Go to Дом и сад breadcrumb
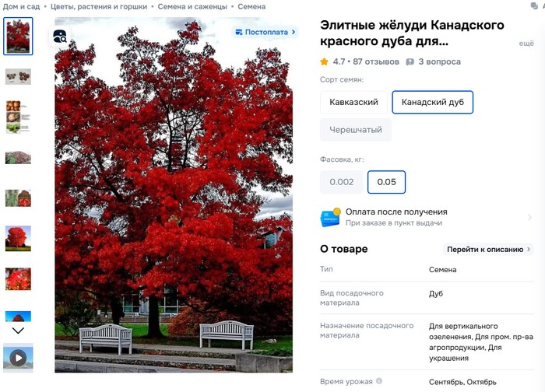Screen dimensions: 545x392 [21, 6]
